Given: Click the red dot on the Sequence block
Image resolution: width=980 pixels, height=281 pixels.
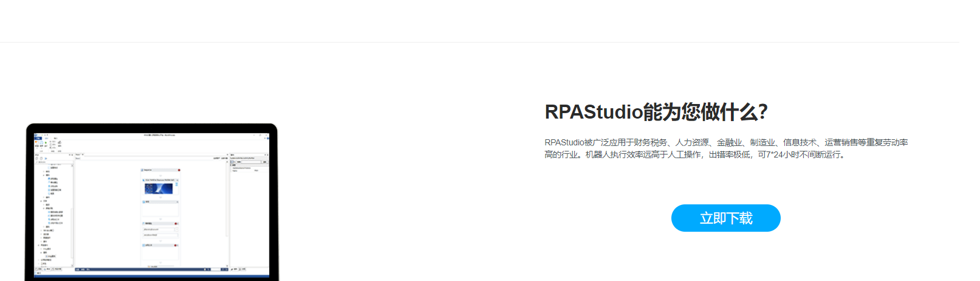Looking at the screenshot, I should pyautogui.click(x=179, y=170).
